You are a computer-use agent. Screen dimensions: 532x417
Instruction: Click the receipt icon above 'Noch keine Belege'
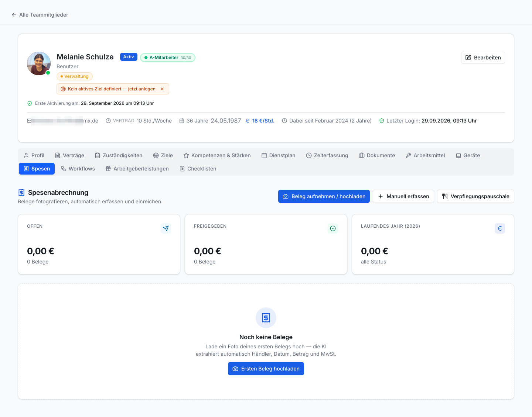coord(266,318)
